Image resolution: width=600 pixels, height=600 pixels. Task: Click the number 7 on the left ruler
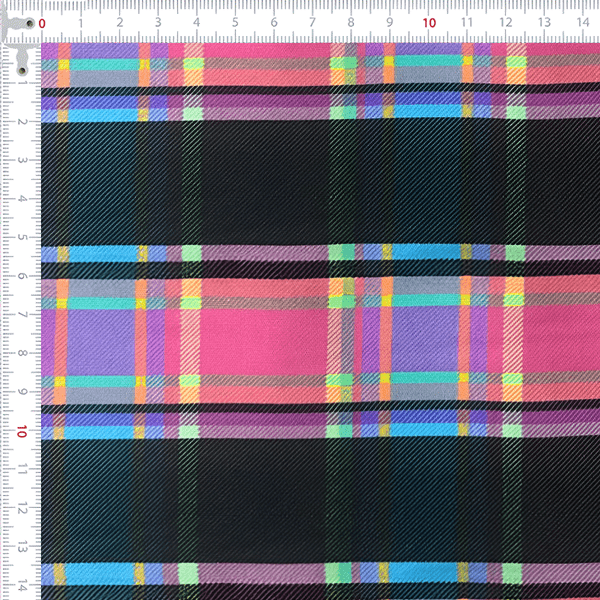pos(22,315)
